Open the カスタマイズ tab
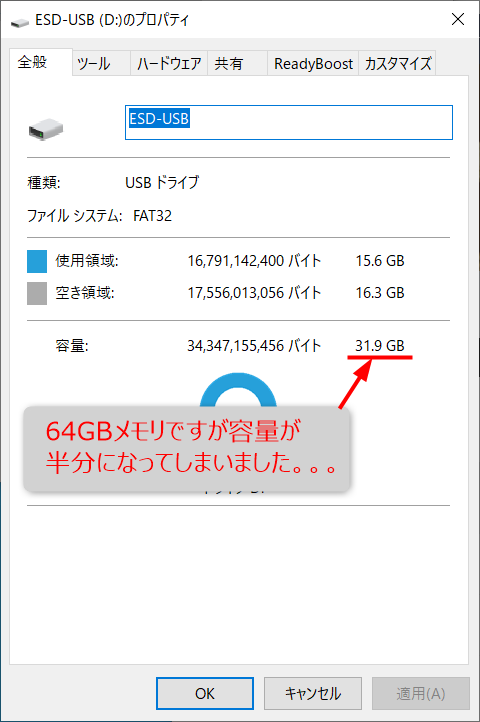This screenshot has width=480, height=722. (397, 64)
